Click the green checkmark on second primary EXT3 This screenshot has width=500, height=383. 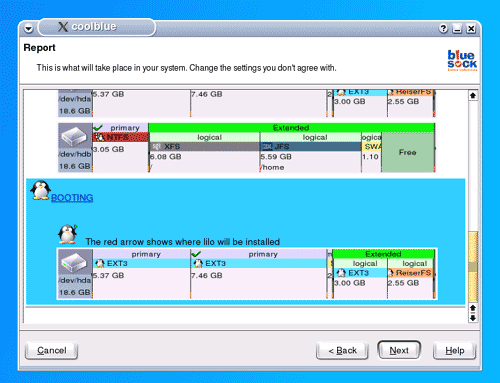[196, 254]
